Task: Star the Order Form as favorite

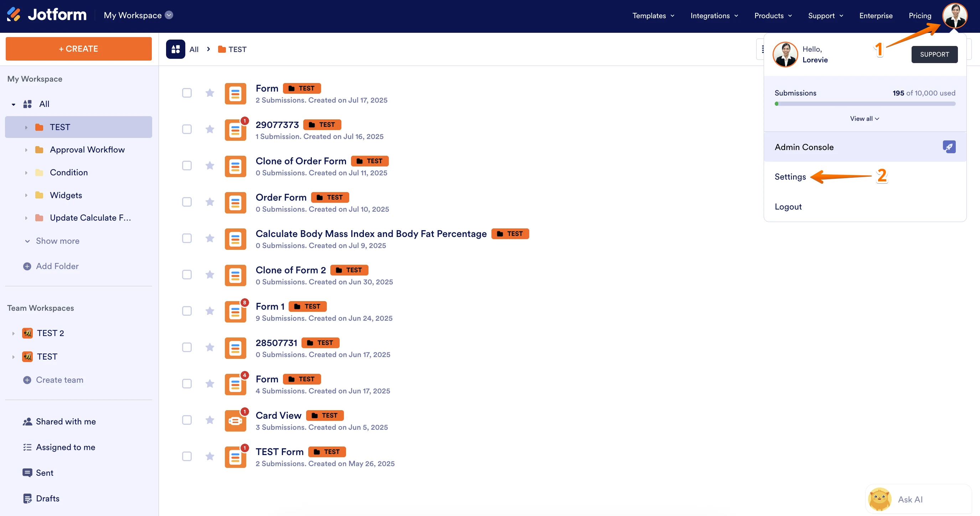Action: tap(210, 202)
